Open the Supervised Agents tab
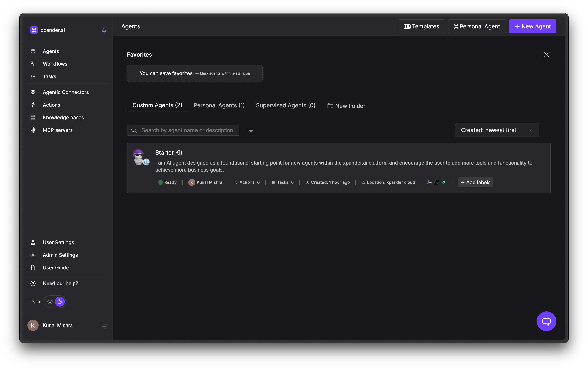The width and height of the screenshot is (588, 369). pos(286,105)
